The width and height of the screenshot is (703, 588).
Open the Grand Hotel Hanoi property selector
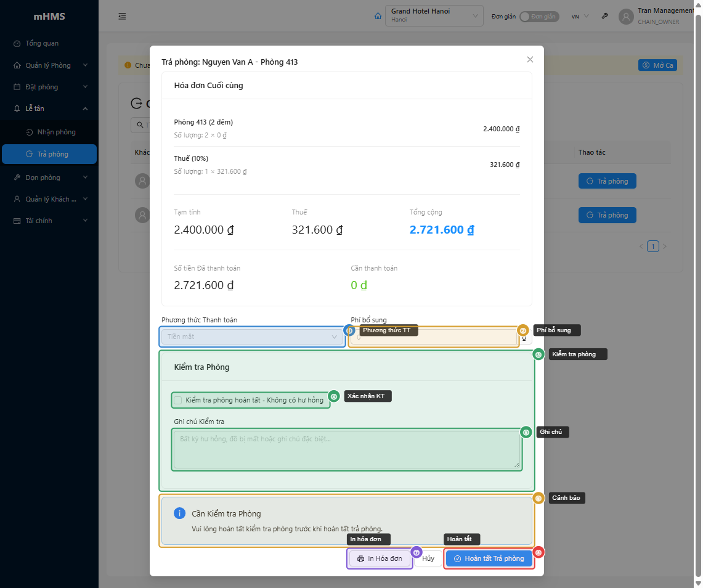click(x=434, y=15)
